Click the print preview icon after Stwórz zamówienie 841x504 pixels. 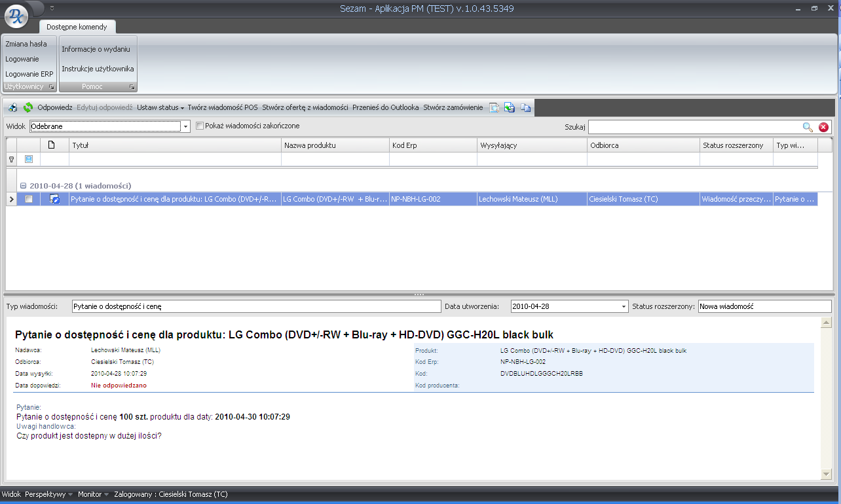[495, 107]
